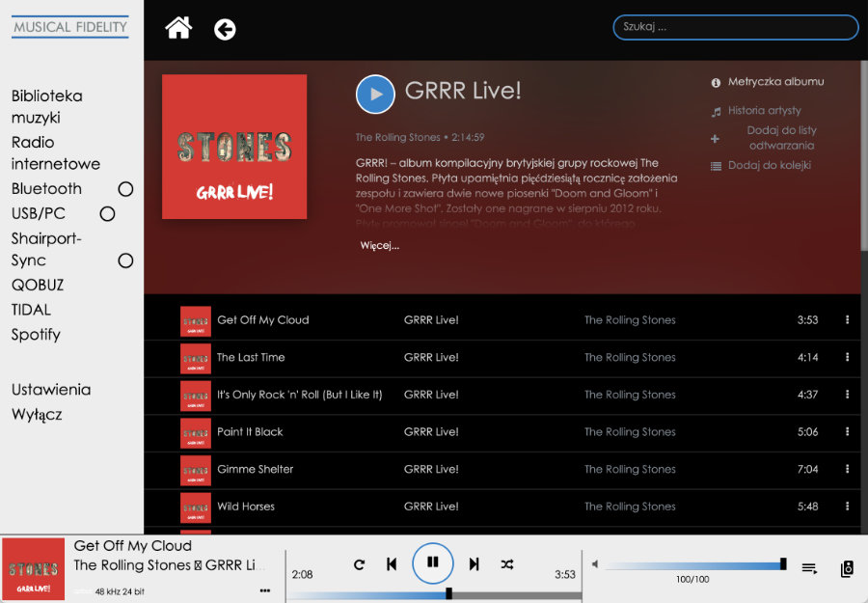Open QOBUZ in the sidebar
868x603 pixels.
click(x=38, y=286)
